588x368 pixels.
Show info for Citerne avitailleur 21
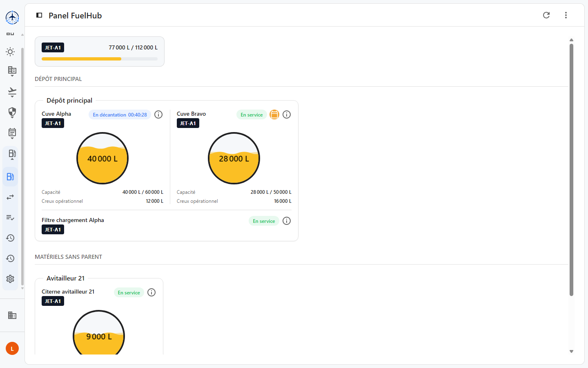click(x=151, y=292)
